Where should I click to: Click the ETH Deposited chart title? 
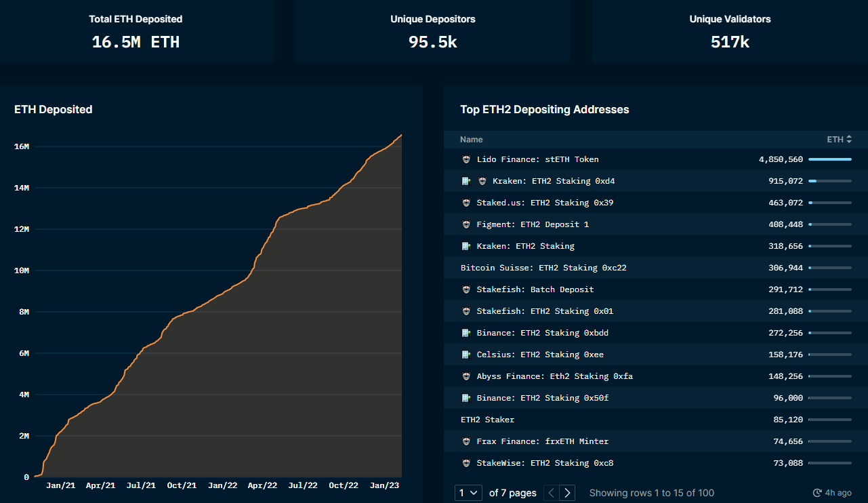(x=54, y=109)
